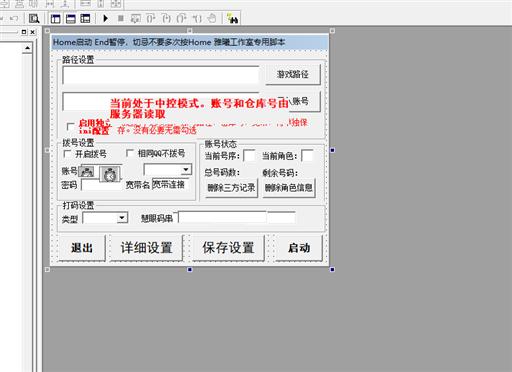This screenshot has width=512, height=372.
Task: Click the 详细设置 button
Action: coord(147,248)
